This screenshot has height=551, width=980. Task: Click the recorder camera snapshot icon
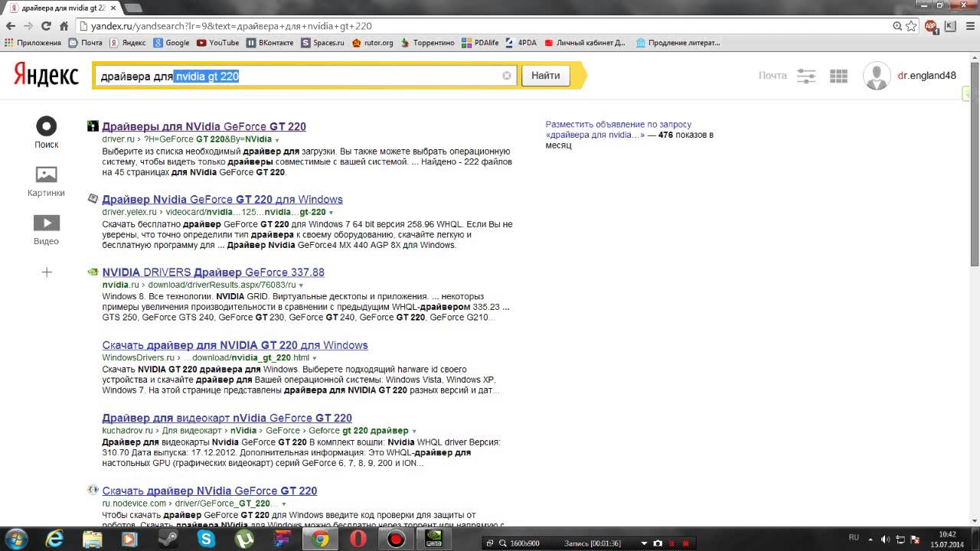point(657,543)
